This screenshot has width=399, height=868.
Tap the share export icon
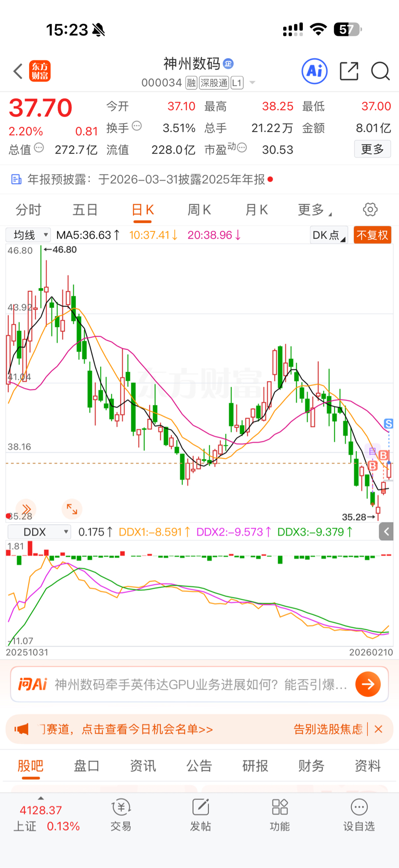click(x=349, y=71)
